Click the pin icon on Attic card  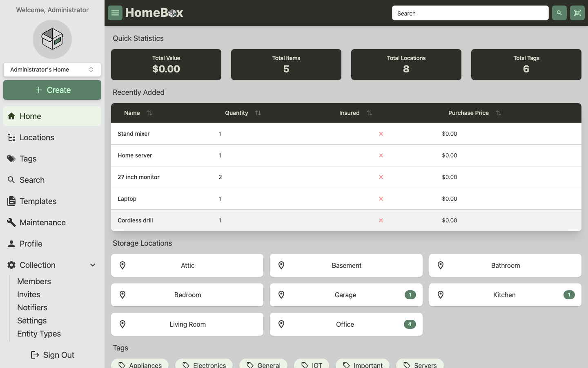point(122,265)
